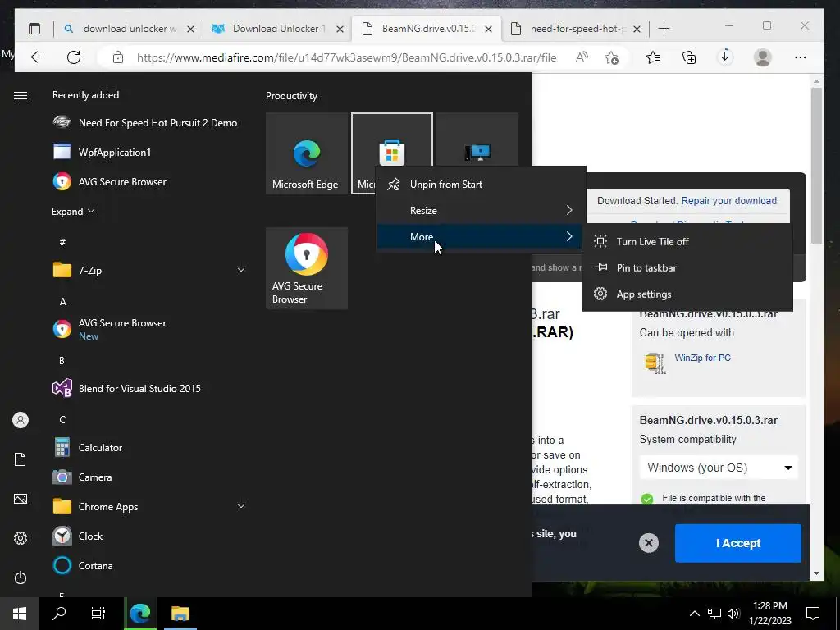The width and height of the screenshot is (840, 630).
Task: Open the Resize submenu
Action: 479,211
